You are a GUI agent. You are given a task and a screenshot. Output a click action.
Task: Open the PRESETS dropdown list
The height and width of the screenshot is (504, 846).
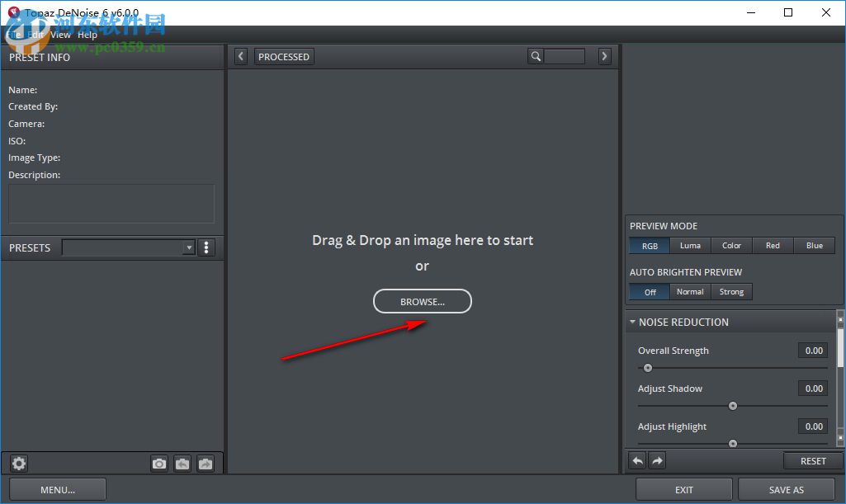point(129,247)
